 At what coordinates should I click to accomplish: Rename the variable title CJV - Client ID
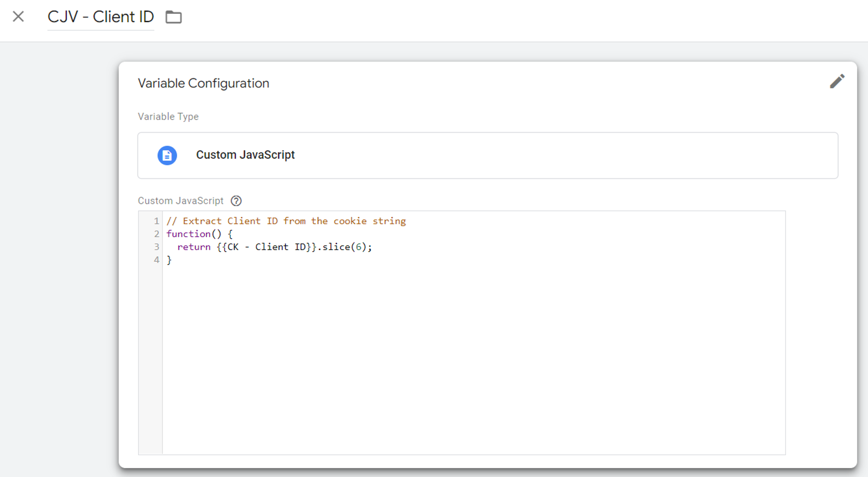tap(101, 17)
